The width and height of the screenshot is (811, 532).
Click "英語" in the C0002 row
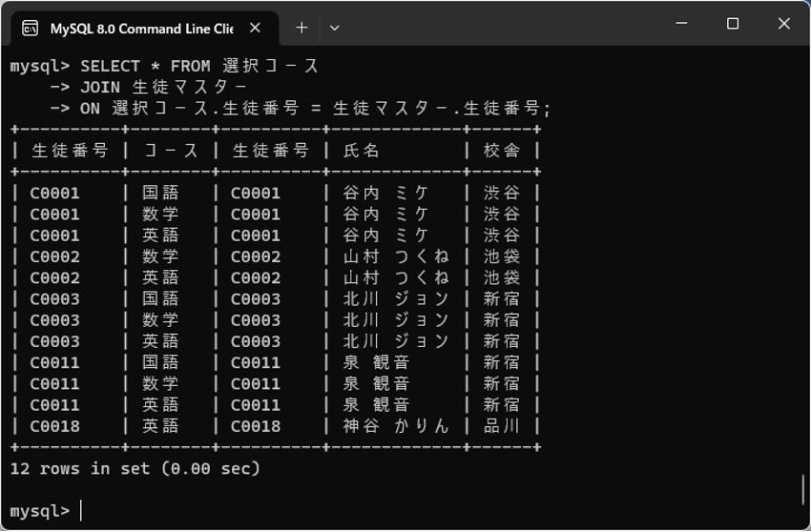click(x=161, y=277)
